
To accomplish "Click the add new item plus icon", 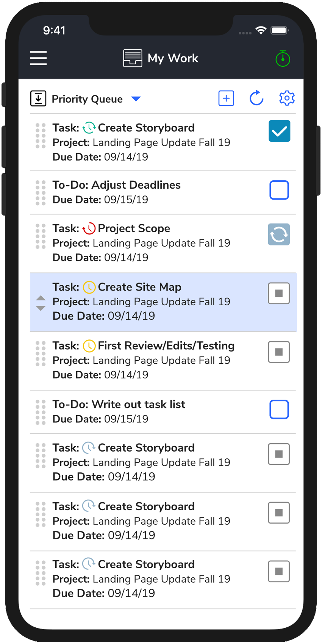I will click(x=226, y=98).
